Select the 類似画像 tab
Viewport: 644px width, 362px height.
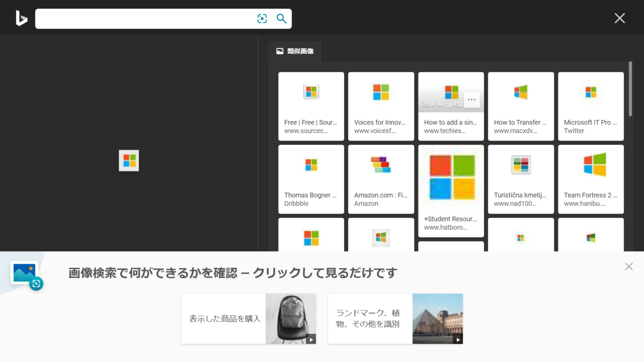(x=295, y=51)
